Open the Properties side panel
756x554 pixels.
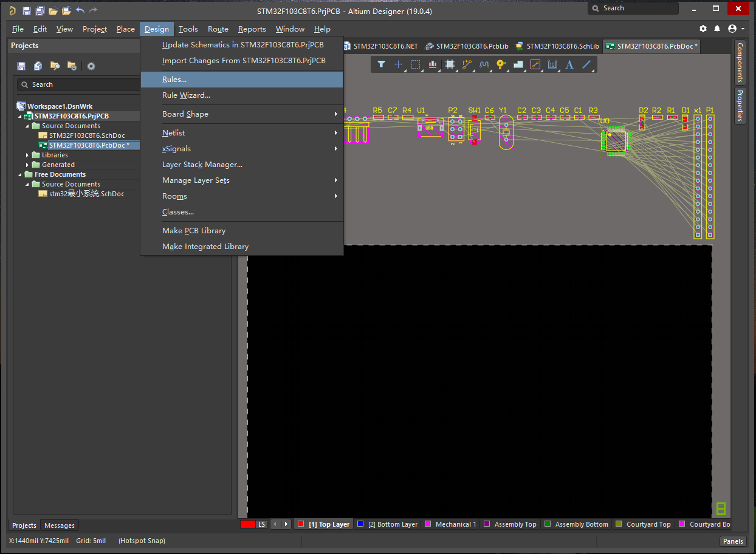click(740, 105)
